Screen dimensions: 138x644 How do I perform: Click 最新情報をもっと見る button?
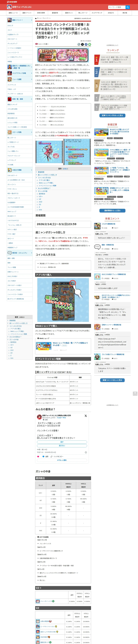tap(112, 210)
